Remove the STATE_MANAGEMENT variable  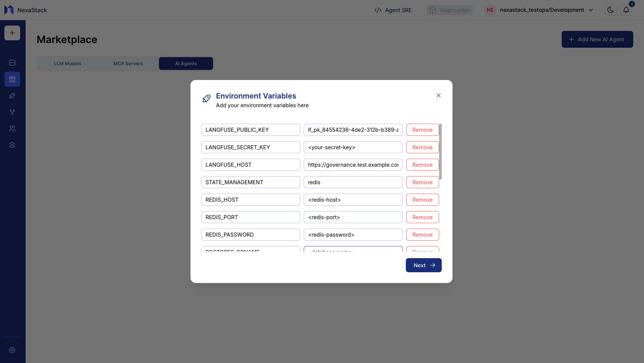pyautogui.click(x=422, y=182)
